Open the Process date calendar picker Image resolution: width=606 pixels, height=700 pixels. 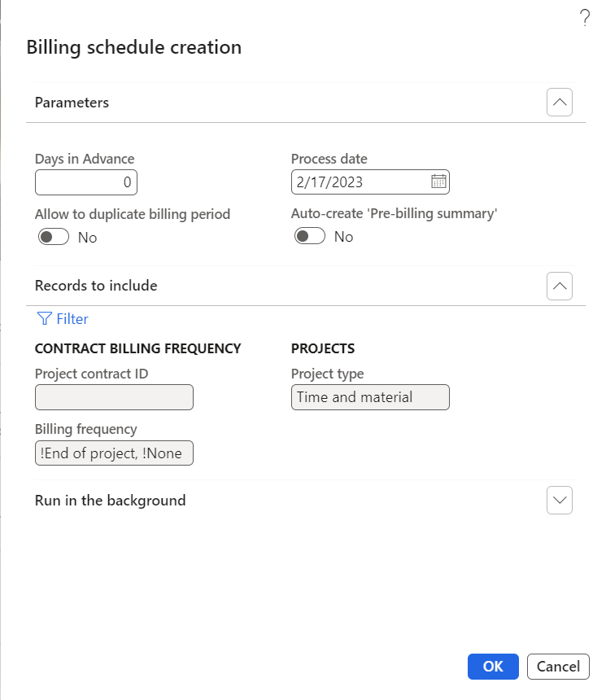click(x=438, y=182)
